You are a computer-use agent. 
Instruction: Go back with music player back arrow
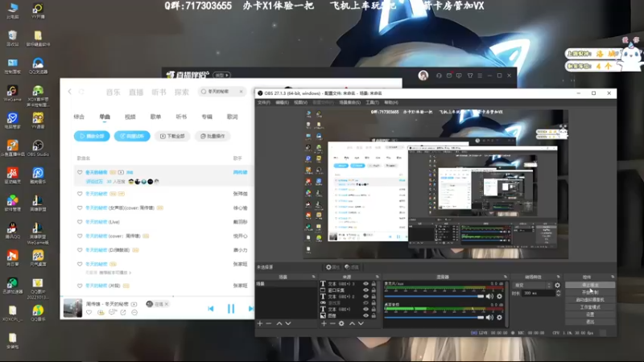[69, 91]
